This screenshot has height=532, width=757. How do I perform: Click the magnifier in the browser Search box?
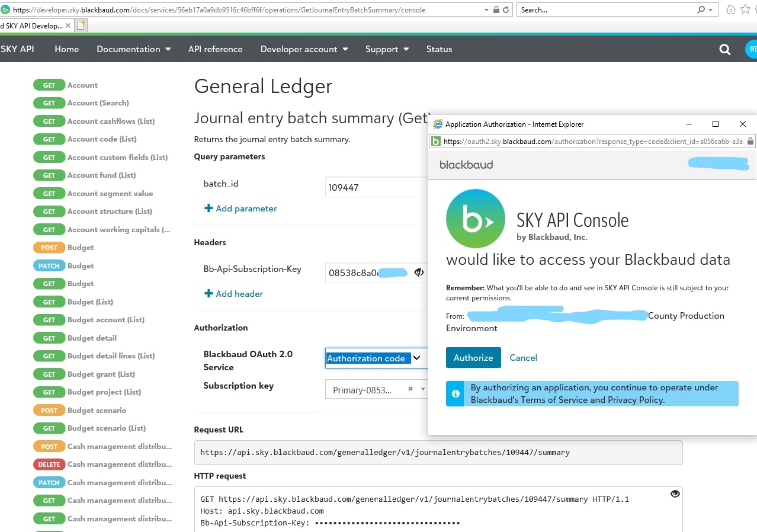pyautogui.click(x=701, y=10)
